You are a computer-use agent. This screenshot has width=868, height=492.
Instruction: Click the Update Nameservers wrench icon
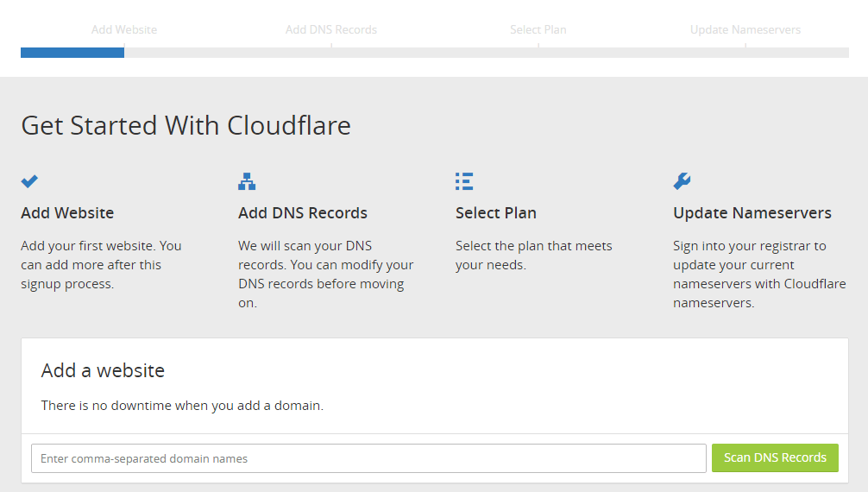(682, 181)
